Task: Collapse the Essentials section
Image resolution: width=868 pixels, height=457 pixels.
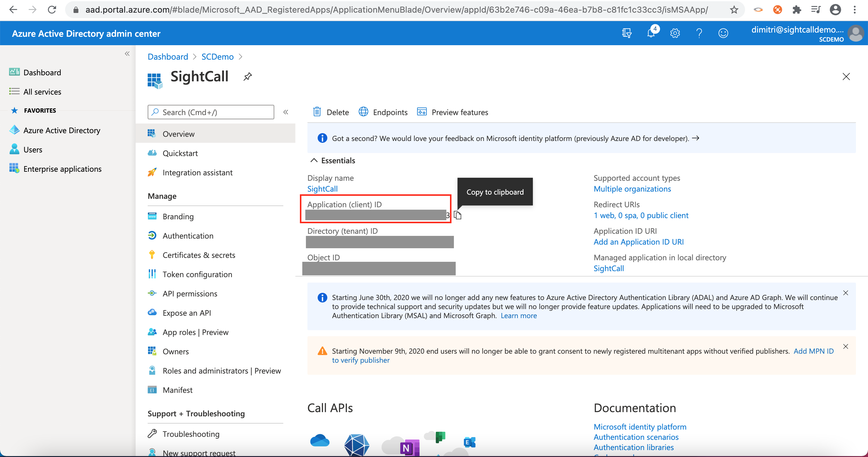Action: 332,160
